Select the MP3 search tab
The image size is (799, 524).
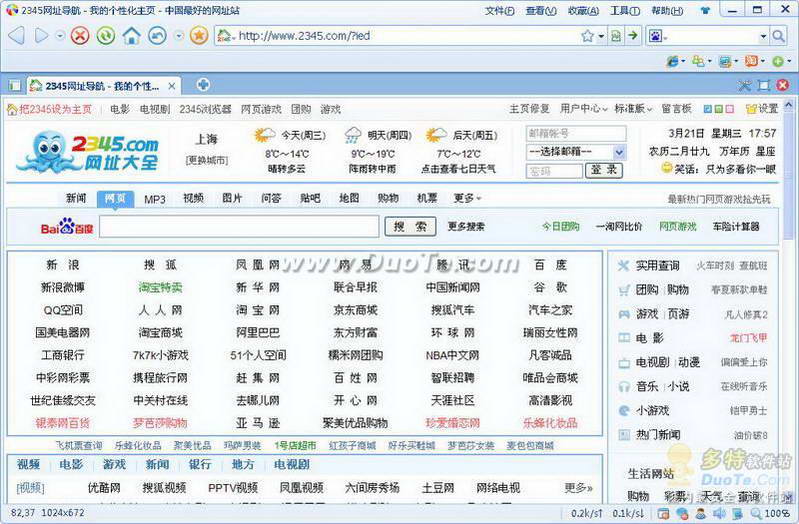(x=154, y=198)
